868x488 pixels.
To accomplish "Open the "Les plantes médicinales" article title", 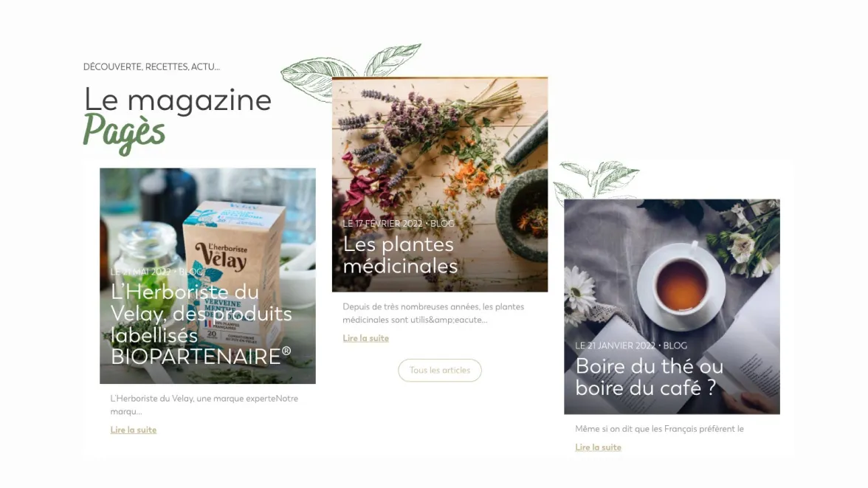I will point(400,255).
